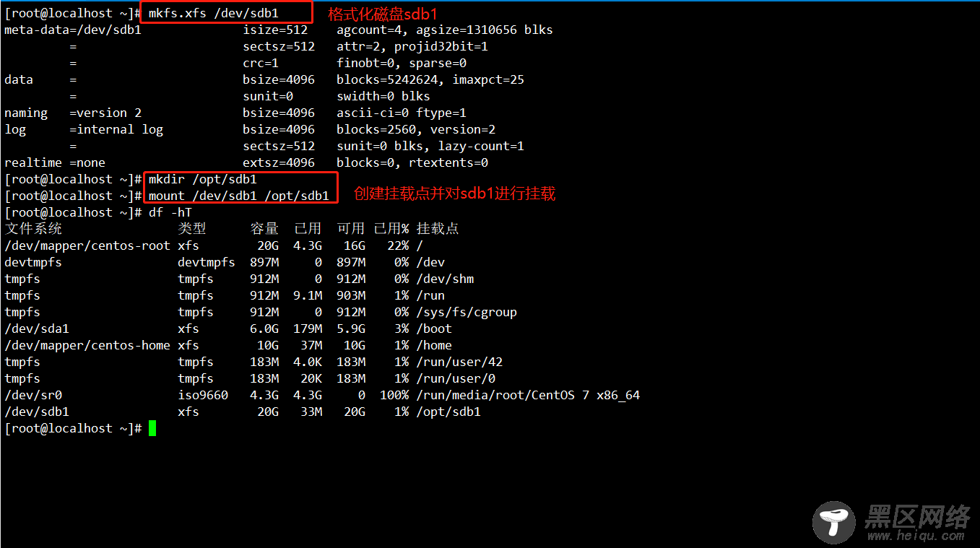980x548 pixels.
Task: Select the 'mkfs.xfs /dev/sdb1' command text
Action: click(214, 13)
